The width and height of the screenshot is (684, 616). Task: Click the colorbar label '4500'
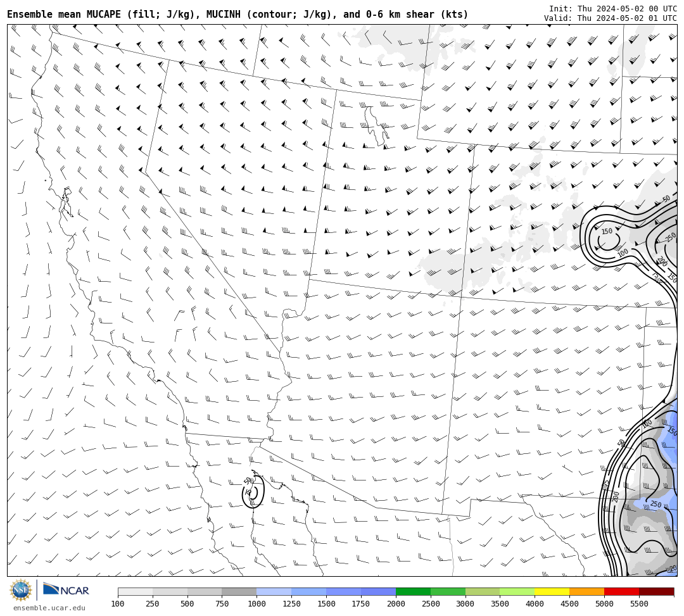(570, 604)
